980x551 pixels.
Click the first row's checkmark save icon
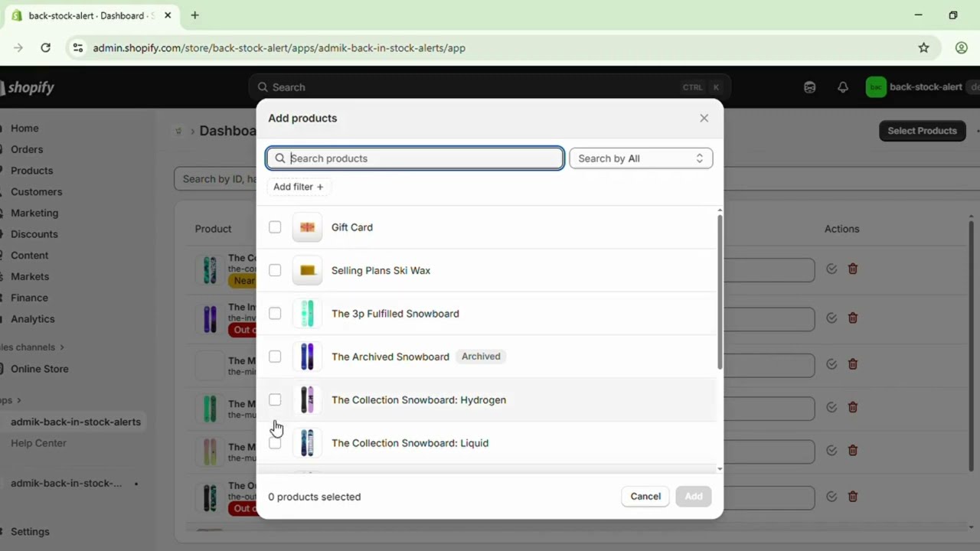coord(831,269)
